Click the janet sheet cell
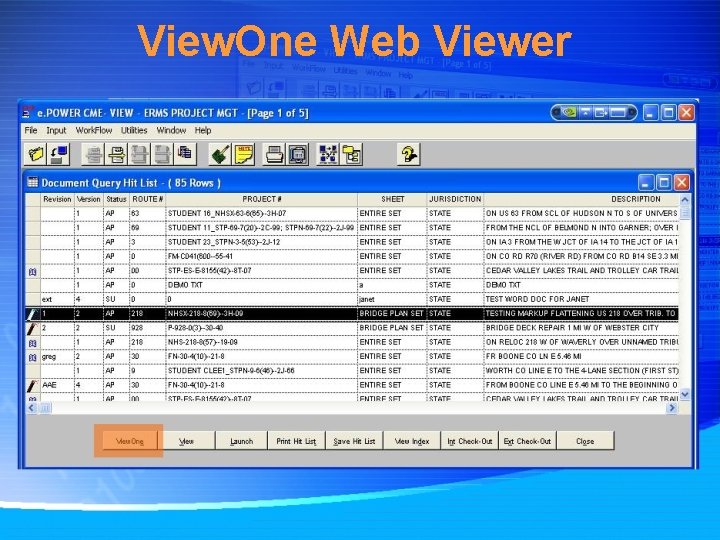Viewport: 720px width, 540px height. tap(392, 299)
